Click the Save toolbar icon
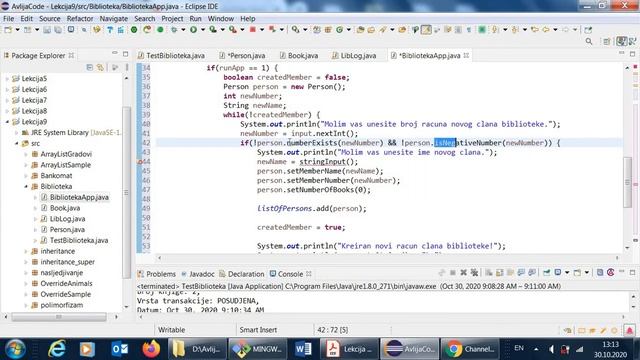The width and height of the screenshot is (640, 360). (47, 30)
